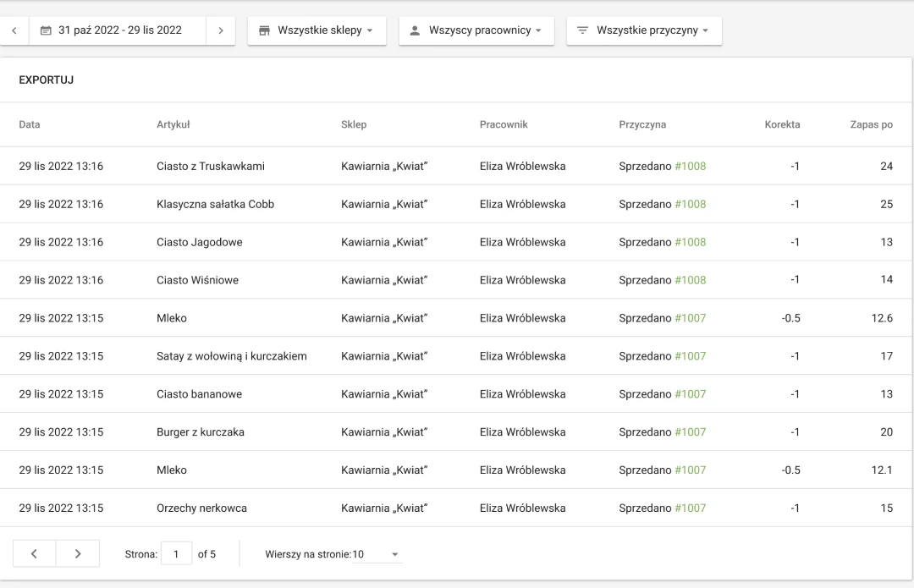
Task: Go to the next date range arrow
Action: [x=220, y=30]
